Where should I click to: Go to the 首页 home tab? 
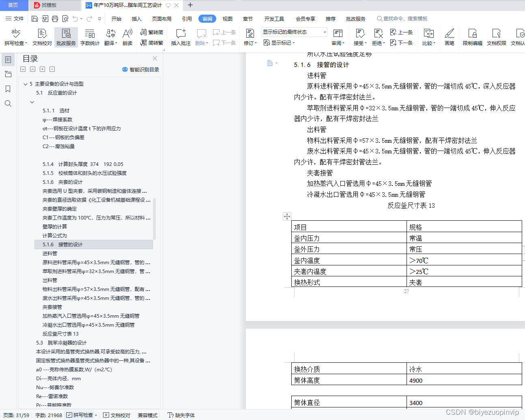(13, 5)
